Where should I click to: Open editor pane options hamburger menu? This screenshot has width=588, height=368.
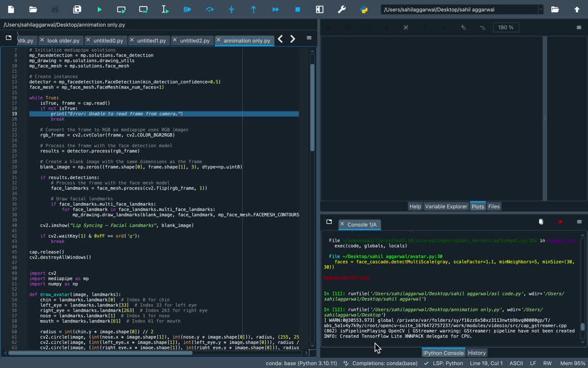tap(309, 37)
